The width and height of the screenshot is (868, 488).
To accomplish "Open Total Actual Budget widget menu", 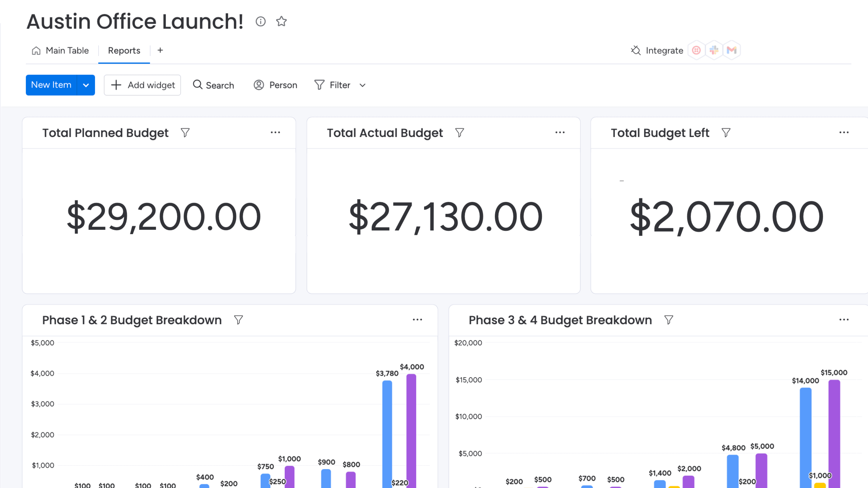I will click(x=560, y=133).
